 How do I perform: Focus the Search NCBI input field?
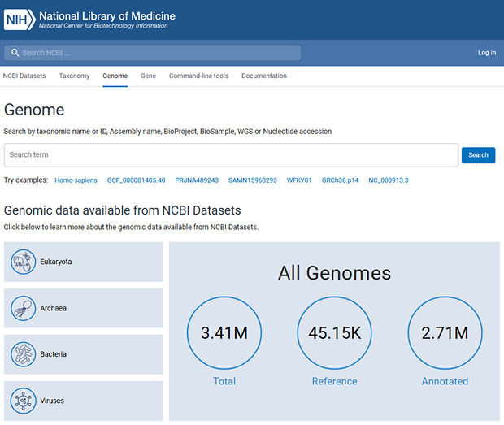tap(152, 53)
